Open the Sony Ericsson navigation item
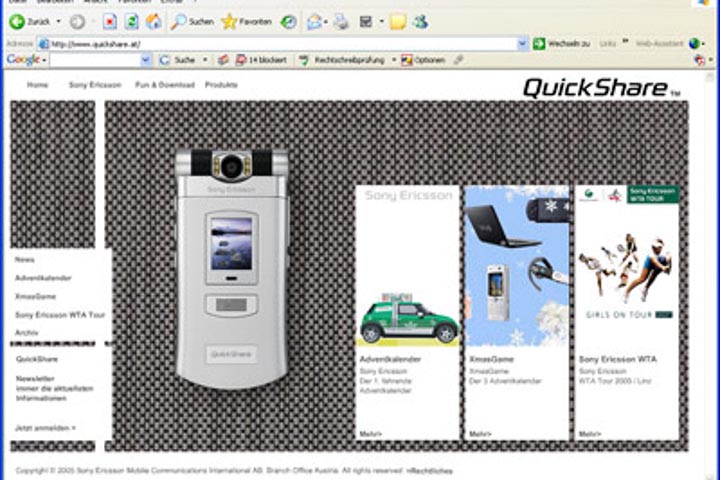720x480 pixels. tap(95, 85)
